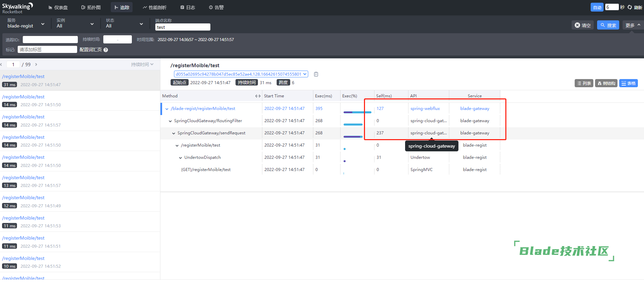Click the Service column header
644x282 pixels.
point(474,96)
